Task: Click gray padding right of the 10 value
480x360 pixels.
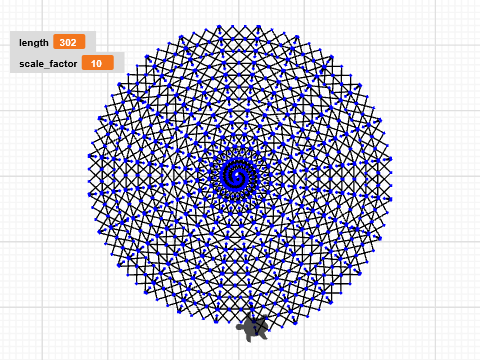Action: pos(119,63)
